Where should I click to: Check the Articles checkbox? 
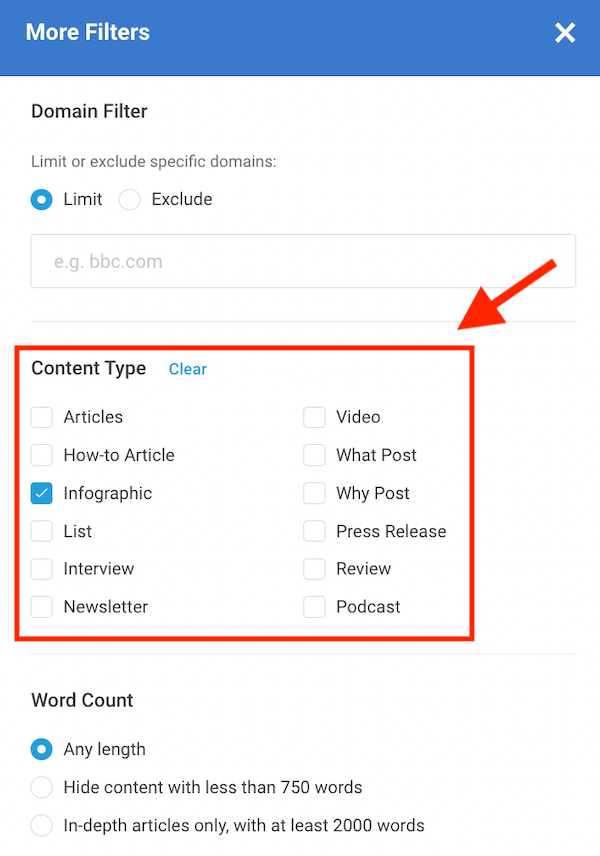pos(42,417)
